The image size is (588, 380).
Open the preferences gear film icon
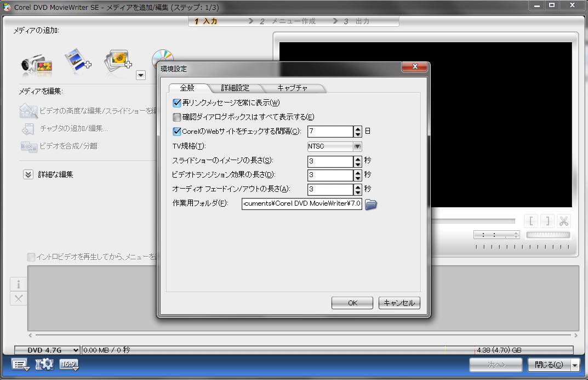point(44,364)
